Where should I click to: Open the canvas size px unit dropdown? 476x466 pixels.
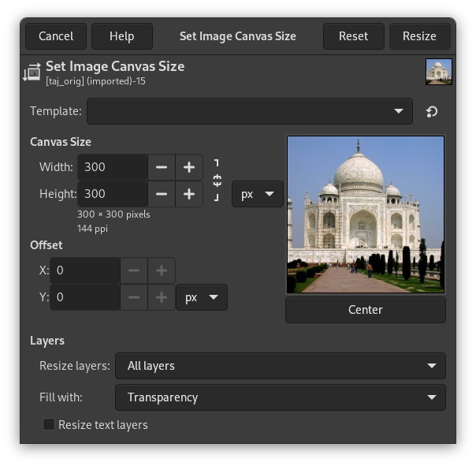point(257,194)
